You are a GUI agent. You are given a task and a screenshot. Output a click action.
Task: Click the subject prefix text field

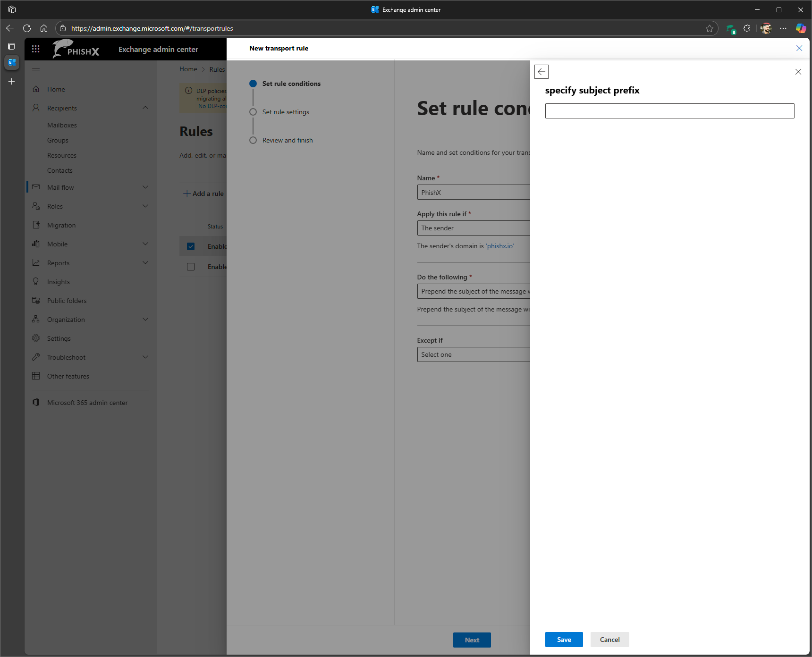(669, 111)
